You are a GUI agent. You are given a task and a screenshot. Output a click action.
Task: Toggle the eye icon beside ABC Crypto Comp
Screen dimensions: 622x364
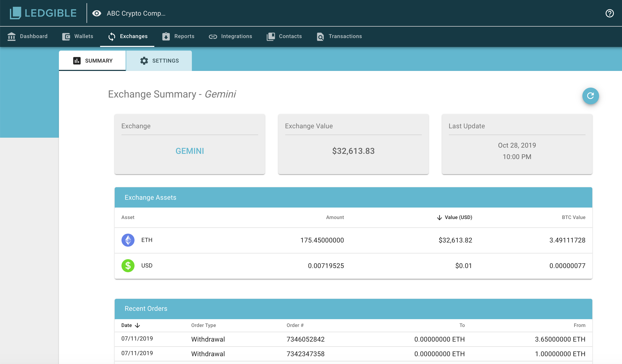[97, 13]
